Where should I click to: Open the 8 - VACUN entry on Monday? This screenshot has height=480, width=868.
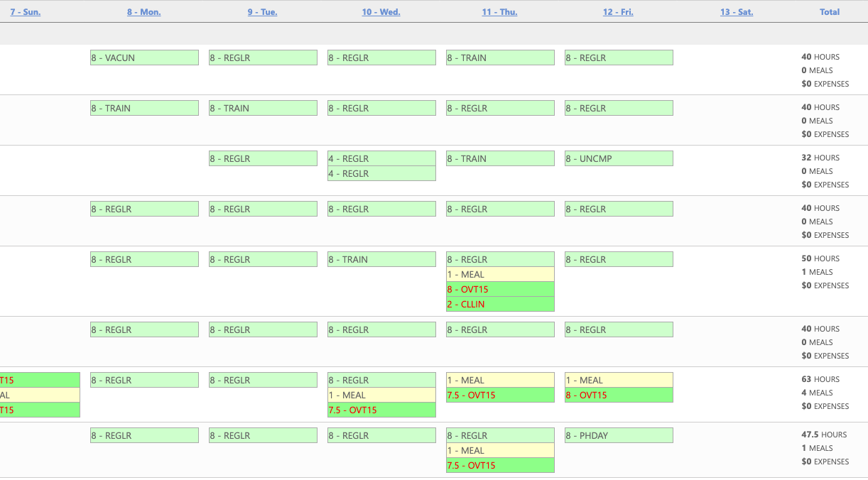coord(144,58)
